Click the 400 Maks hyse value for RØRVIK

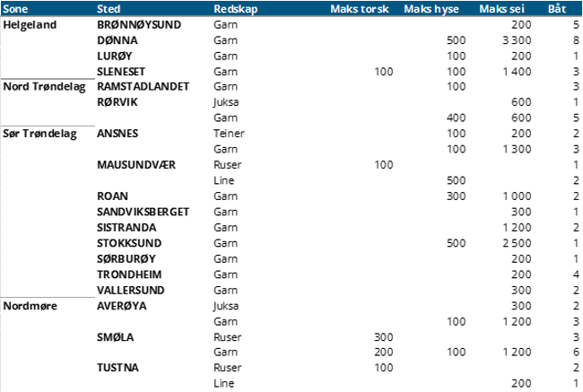[457, 118]
